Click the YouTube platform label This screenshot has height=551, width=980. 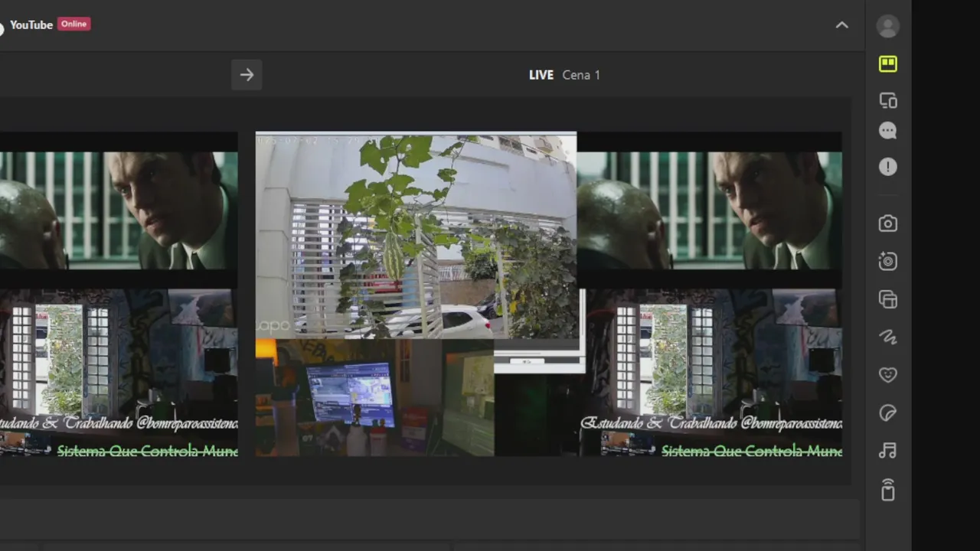(x=31, y=24)
